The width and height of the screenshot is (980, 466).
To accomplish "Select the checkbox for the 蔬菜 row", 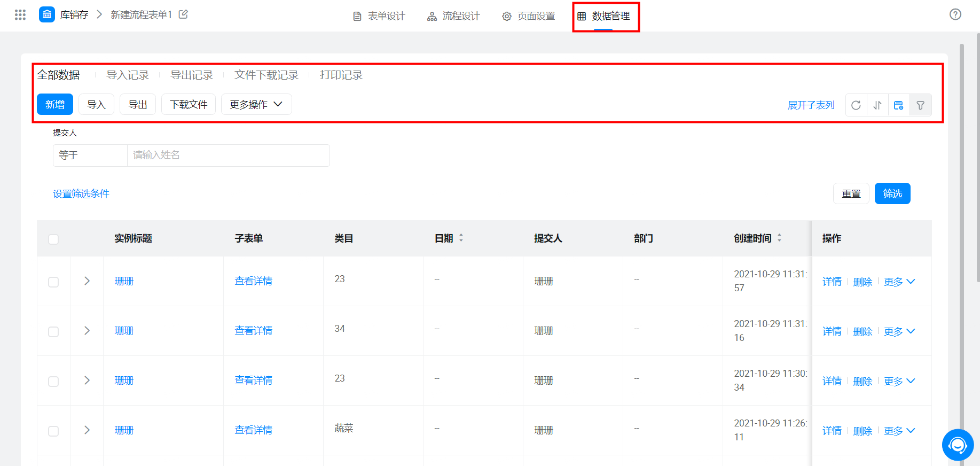I will (53, 431).
